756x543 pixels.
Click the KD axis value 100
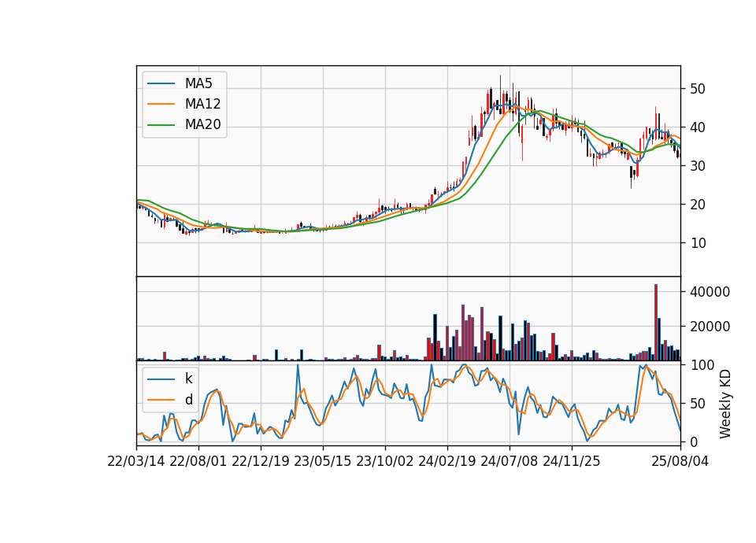point(702,365)
